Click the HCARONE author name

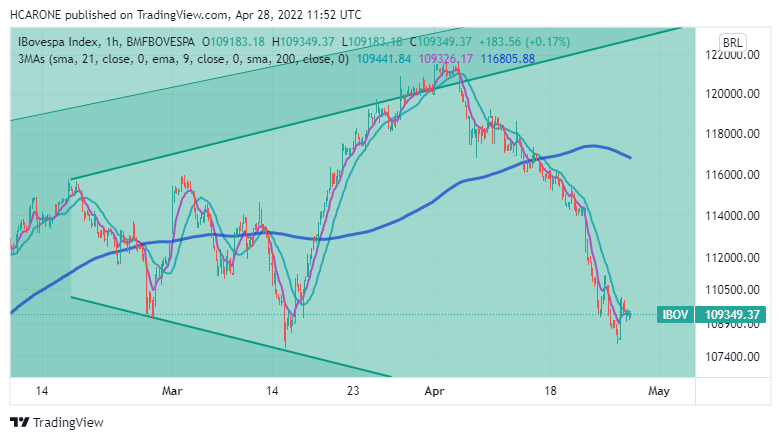click(36, 16)
